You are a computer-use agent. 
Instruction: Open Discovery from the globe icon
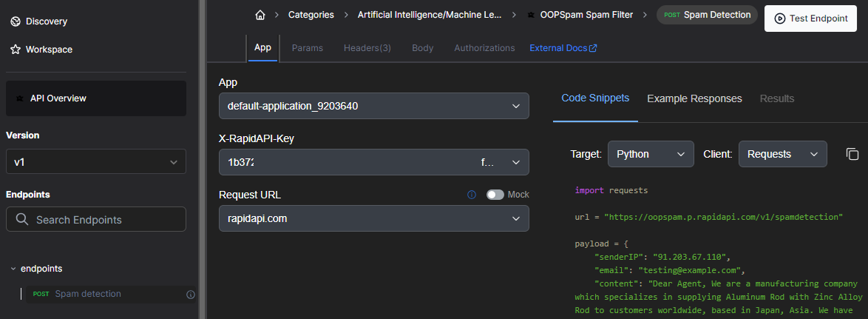[x=16, y=21]
